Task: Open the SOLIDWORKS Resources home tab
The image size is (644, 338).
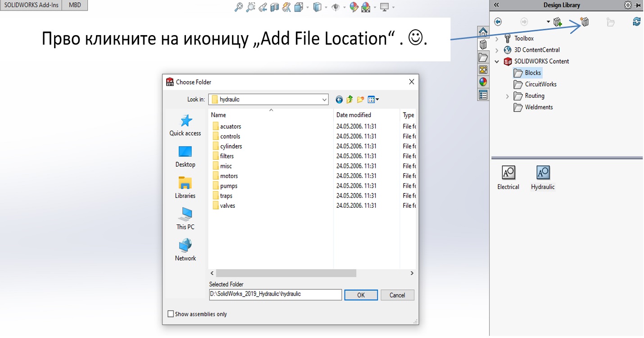Action: pyautogui.click(x=483, y=32)
